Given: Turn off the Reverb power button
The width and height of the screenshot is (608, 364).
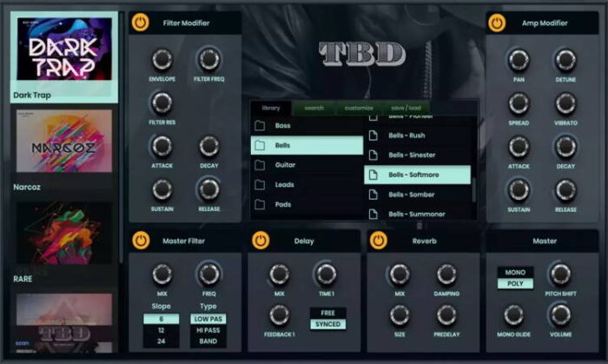Looking at the screenshot, I should pos(378,241).
